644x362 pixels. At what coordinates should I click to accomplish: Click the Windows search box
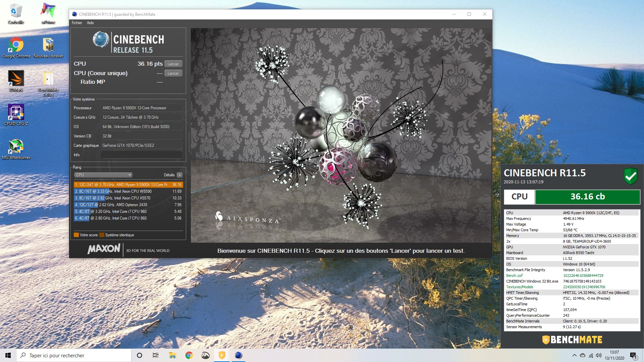74,355
